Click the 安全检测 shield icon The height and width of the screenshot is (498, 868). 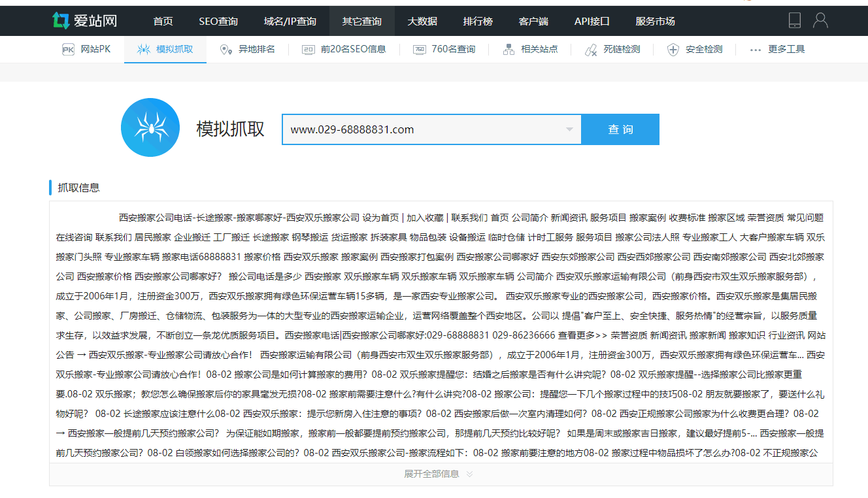673,50
